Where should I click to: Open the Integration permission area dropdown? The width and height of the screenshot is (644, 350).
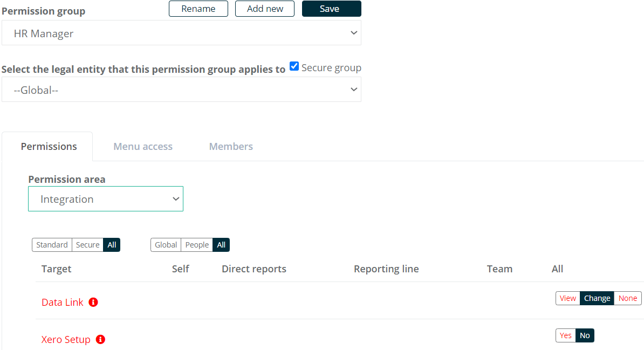[106, 199]
